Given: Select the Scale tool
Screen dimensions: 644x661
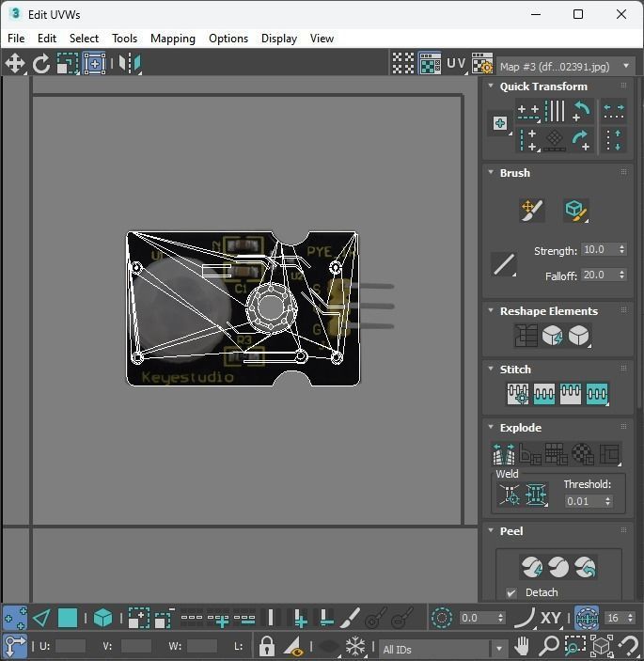Looking at the screenshot, I should coord(68,64).
